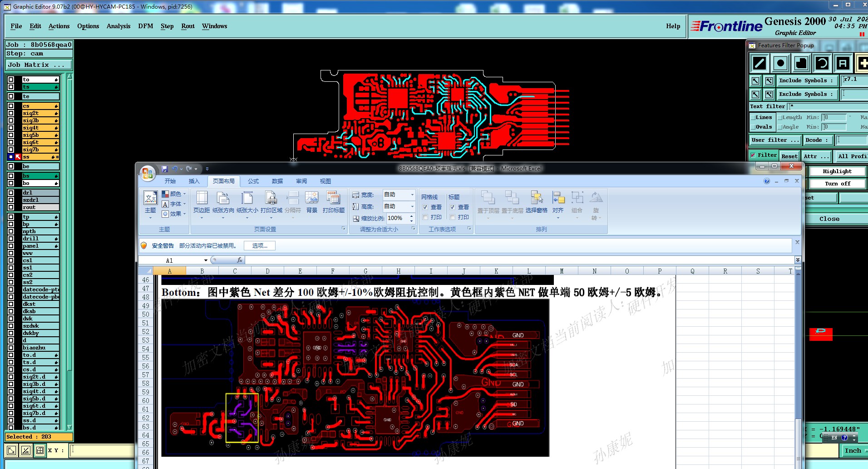868x469 pixels.
Task: Click the add-symbol arrow-plus icon beside Exclude Symbols
Action: pyautogui.click(x=769, y=95)
